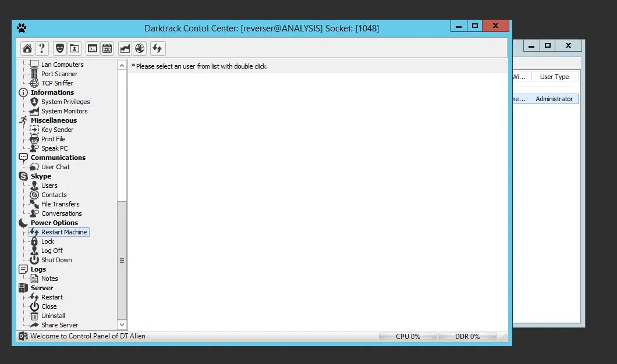This screenshot has height=364, width=617.
Task: Click the mask face toolbar icon
Action: click(x=60, y=48)
